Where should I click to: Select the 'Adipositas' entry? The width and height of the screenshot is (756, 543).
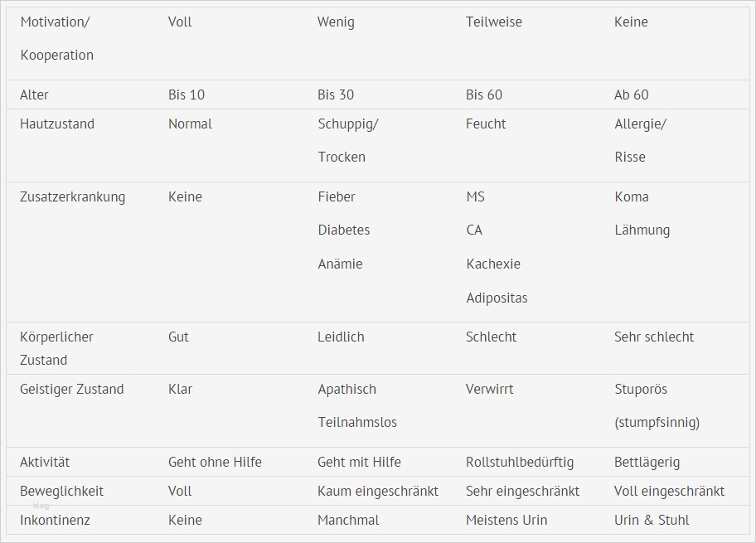tap(497, 298)
